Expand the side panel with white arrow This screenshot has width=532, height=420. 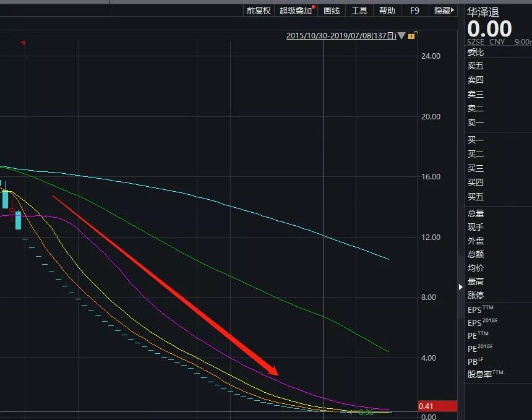460,287
